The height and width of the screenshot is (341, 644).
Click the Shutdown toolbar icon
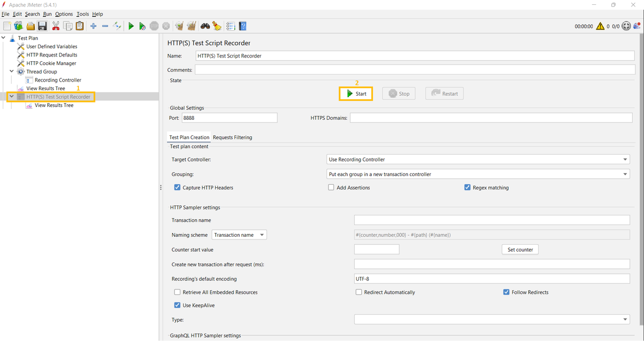tap(166, 26)
